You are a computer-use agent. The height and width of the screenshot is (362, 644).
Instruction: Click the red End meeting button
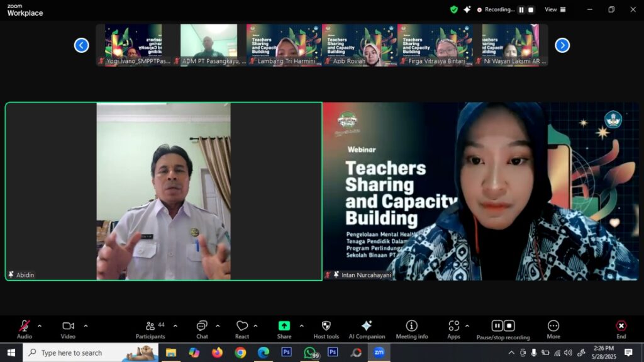[x=621, y=326]
